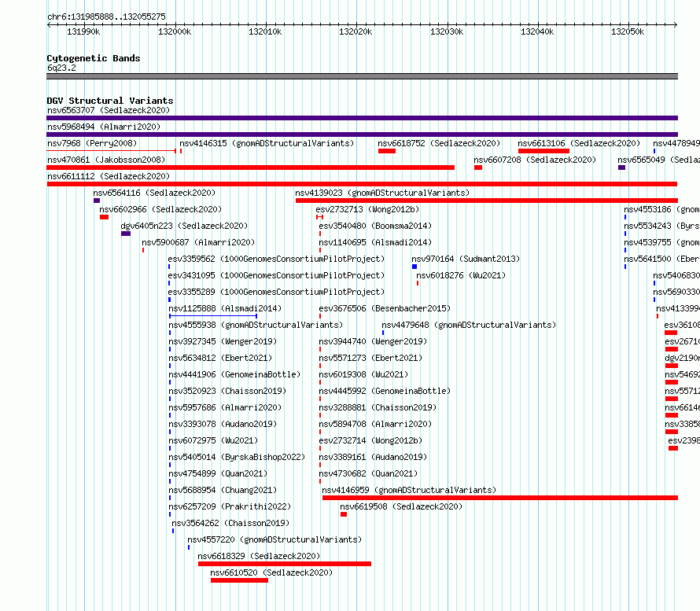Select esv2732713 (Wong2012b) label
Viewport: 700px width, 611px height.
pyautogui.click(x=367, y=209)
